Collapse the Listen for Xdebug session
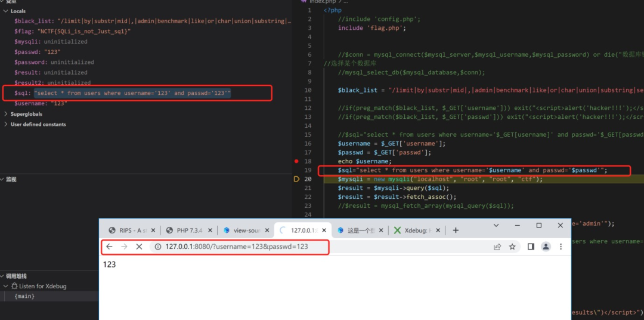 pyautogui.click(x=6, y=287)
